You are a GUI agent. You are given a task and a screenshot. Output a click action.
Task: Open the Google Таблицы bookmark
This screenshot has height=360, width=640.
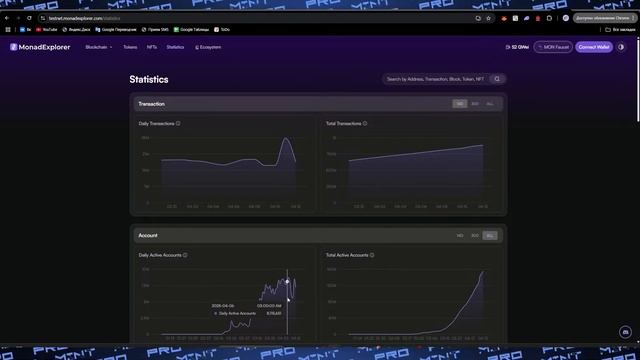(x=191, y=29)
